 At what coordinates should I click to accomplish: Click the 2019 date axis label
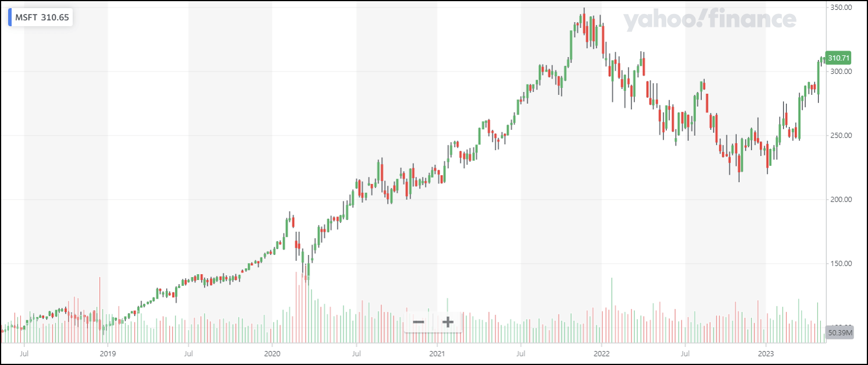(108, 353)
